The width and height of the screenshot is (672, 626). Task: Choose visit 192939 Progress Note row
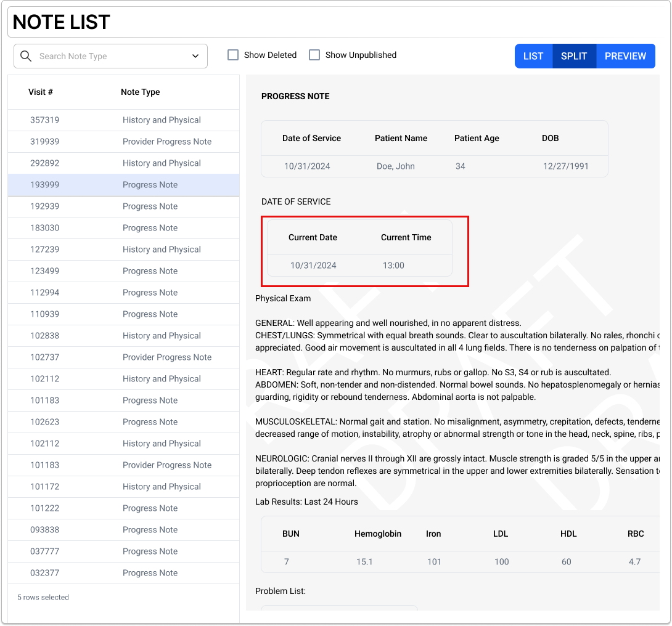tap(123, 206)
